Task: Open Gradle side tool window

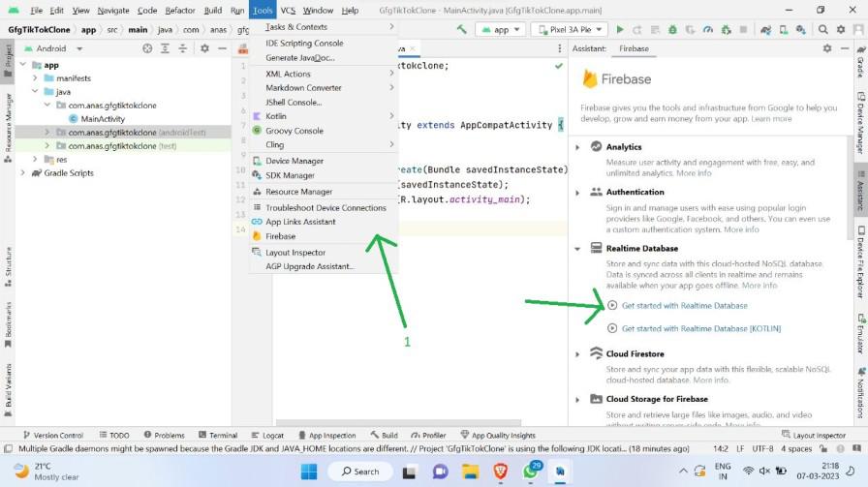Action: coord(861,62)
